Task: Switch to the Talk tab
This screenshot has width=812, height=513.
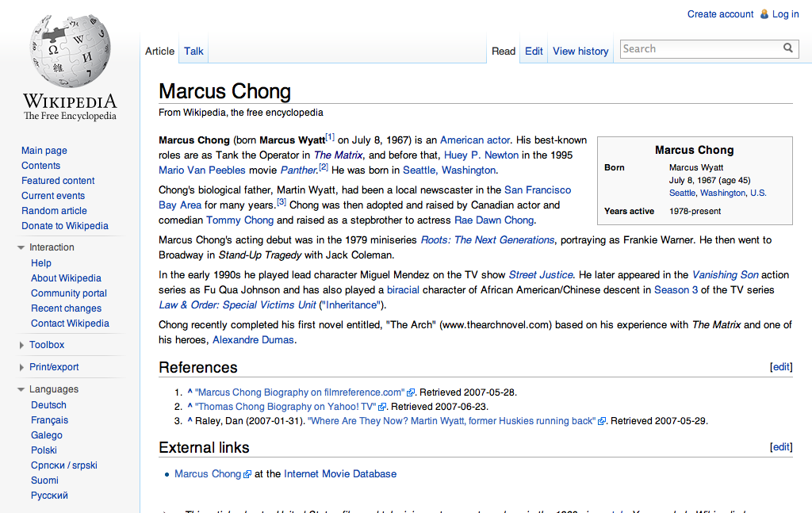Action: (x=193, y=51)
